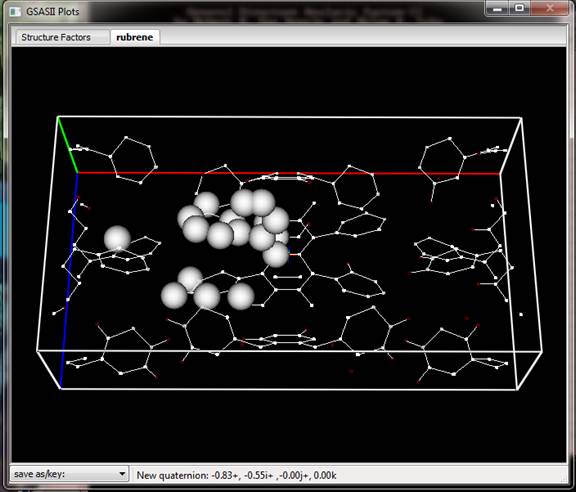576x492 pixels.
Task: Click the quaternion status bar text
Action: tap(236, 475)
